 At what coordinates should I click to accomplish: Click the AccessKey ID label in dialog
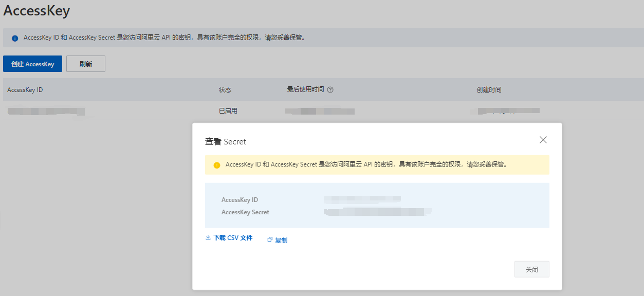[240, 200]
